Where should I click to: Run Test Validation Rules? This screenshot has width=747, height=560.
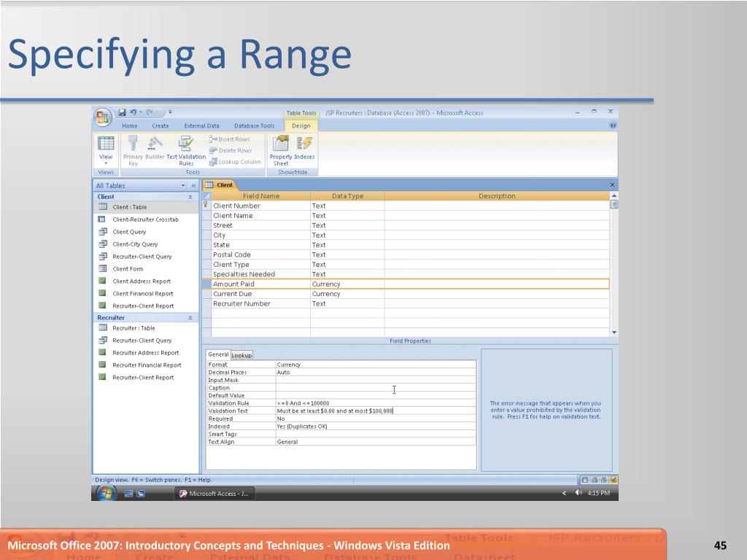[x=186, y=150]
